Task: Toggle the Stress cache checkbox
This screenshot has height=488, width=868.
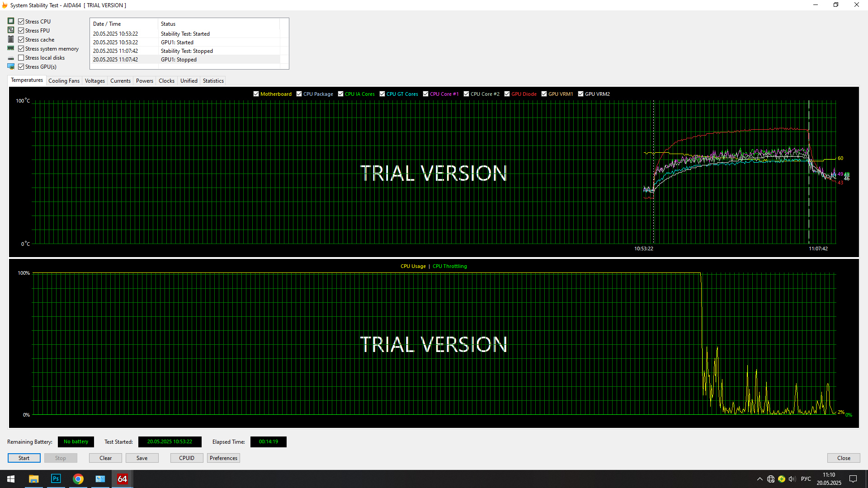Action: click(21, 39)
